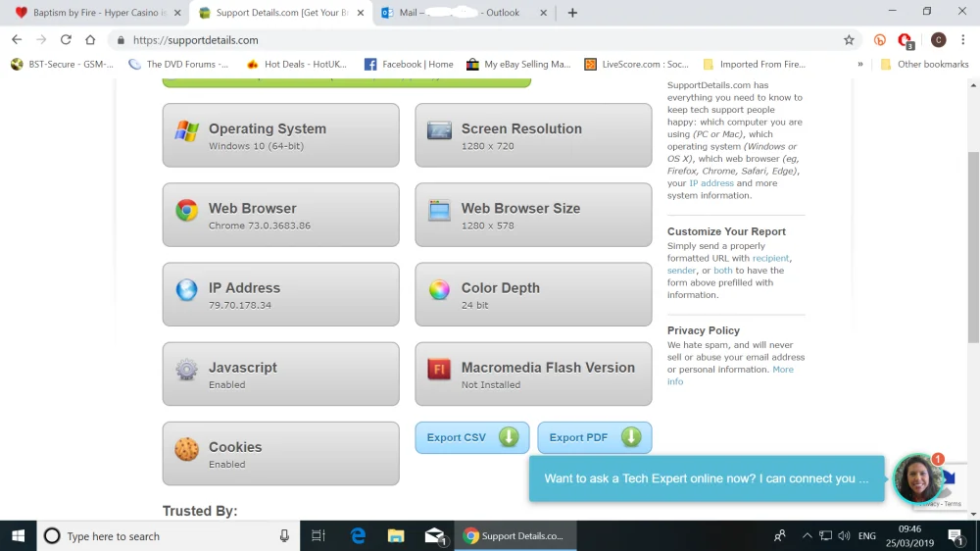Click the ENG language indicator
The height and width of the screenshot is (551, 980).
[867, 536]
